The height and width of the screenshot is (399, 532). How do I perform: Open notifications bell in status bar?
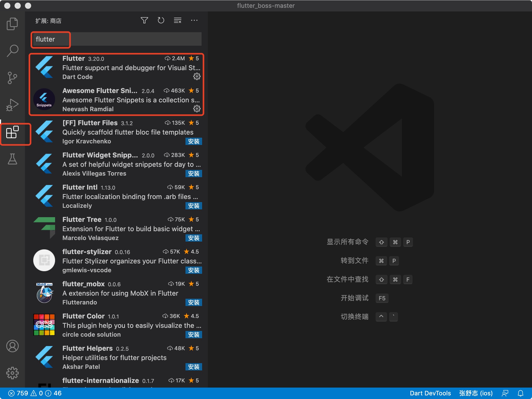coord(521,393)
